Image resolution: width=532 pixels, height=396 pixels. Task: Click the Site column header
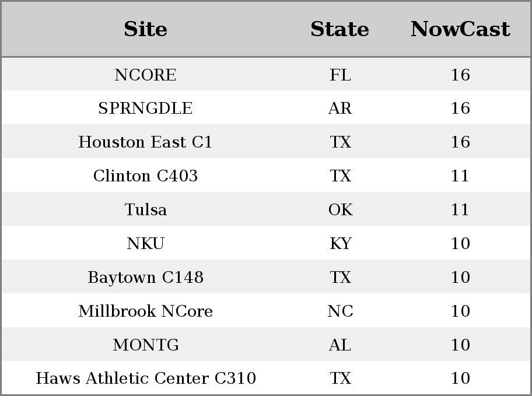[145, 29]
